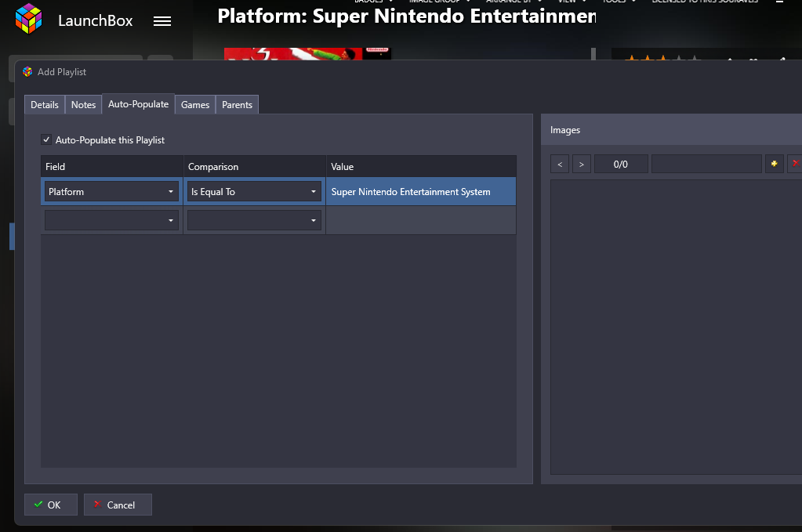Viewport: 802px width, 532px height.
Task: Click the 0/0 image counter
Action: click(x=621, y=164)
